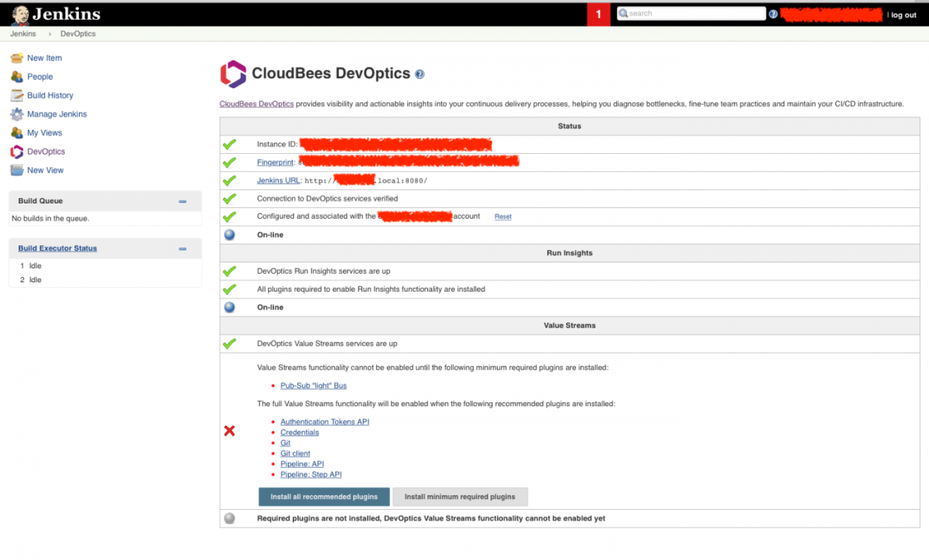
Task: Click the My Views icon
Action: [x=16, y=133]
